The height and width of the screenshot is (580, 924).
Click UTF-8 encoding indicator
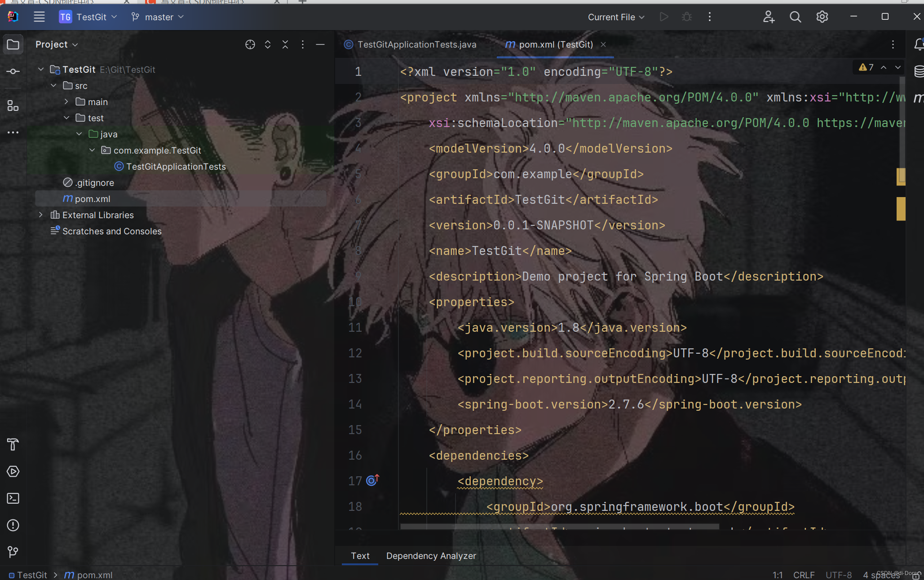pyautogui.click(x=839, y=575)
